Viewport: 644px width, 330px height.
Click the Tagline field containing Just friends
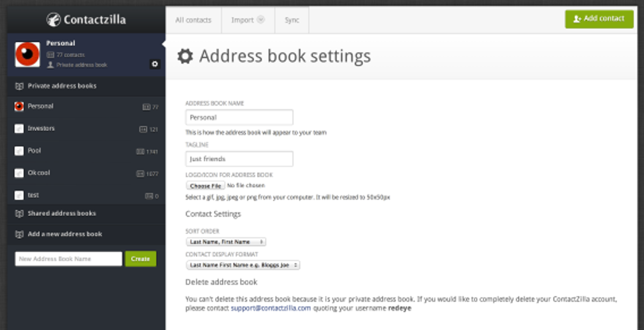click(239, 159)
